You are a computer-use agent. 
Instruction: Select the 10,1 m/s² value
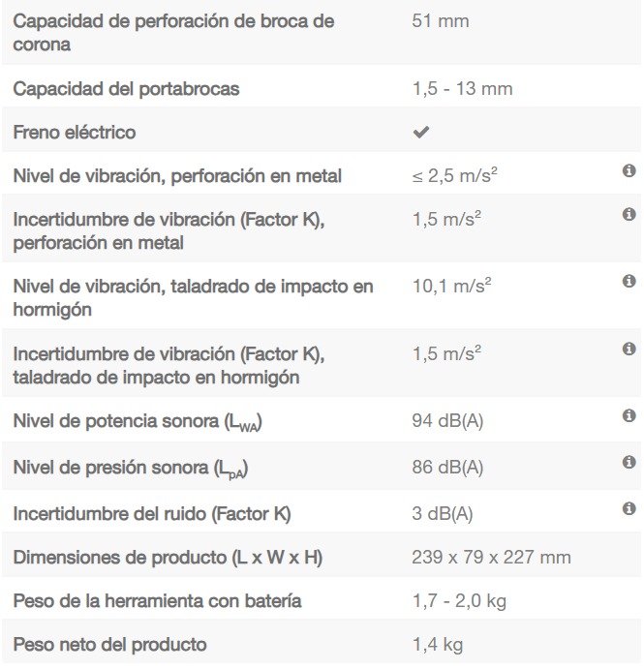pyautogui.click(x=451, y=286)
